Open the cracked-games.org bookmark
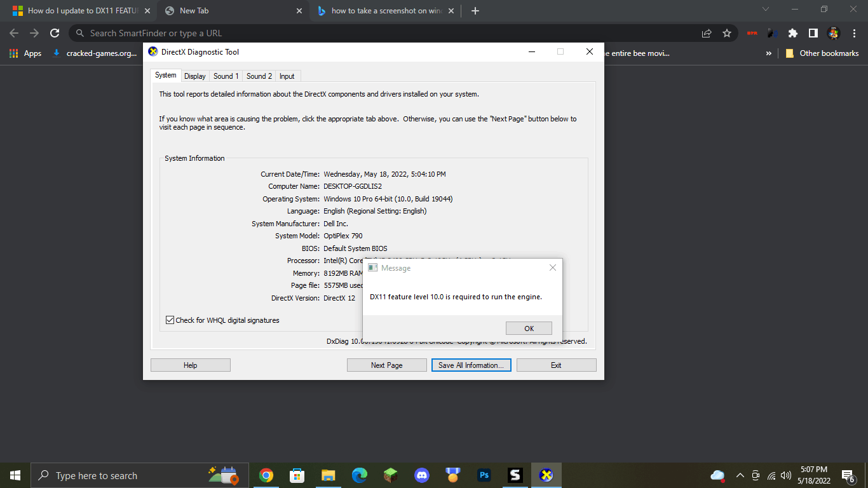The width and height of the screenshot is (868, 488). tap(95, 53)
